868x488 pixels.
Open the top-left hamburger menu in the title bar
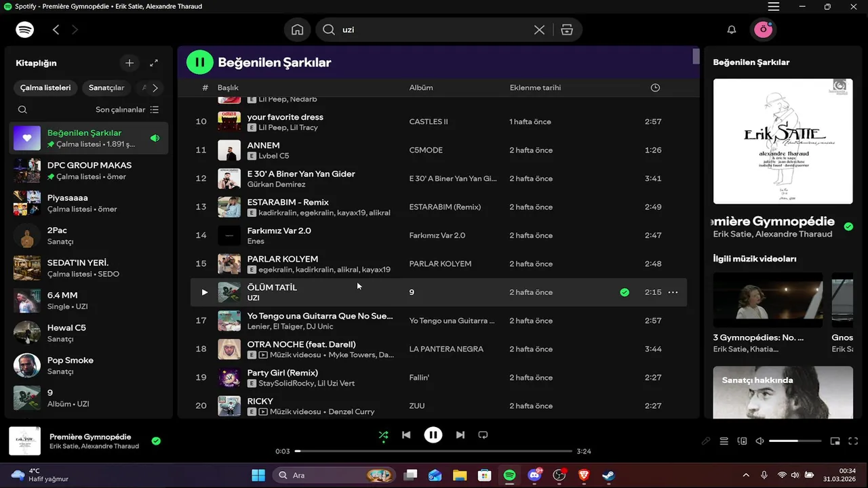click(x=774, y=7)
